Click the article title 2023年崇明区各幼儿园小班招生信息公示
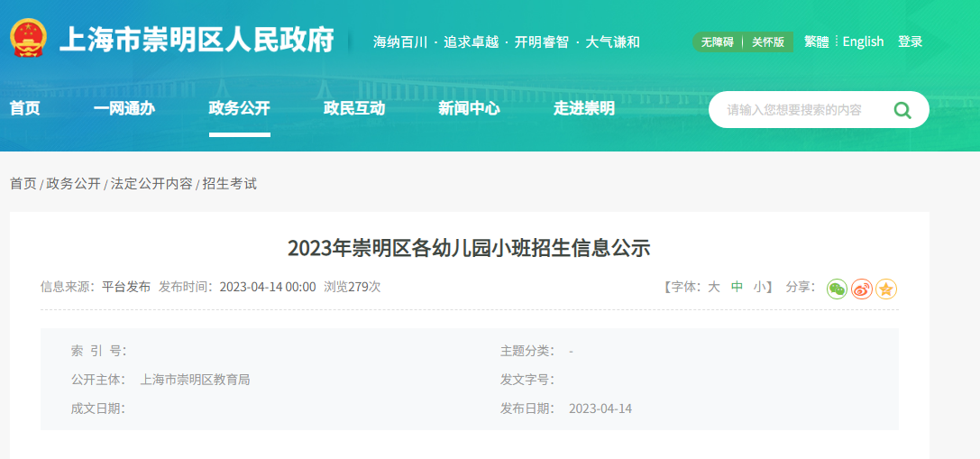 click(x=469, y=248)
